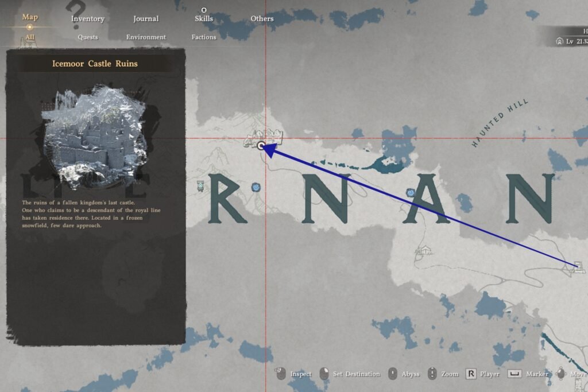
Task: Toggle the All map filter
Action: 29,36
